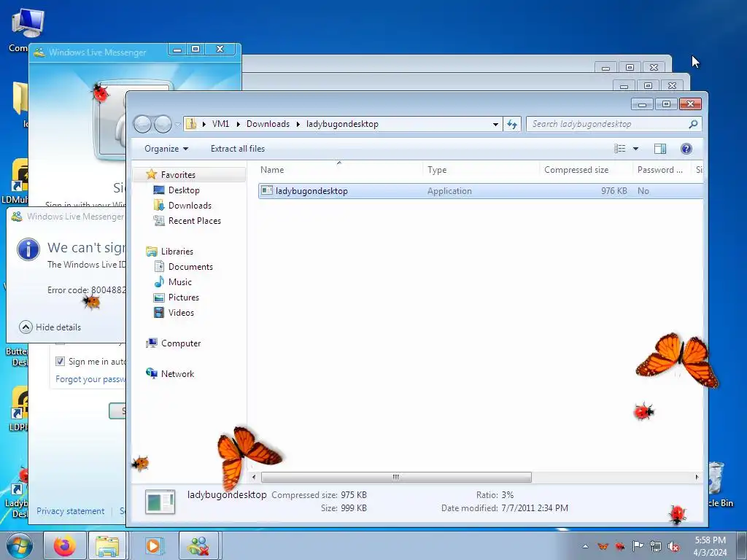Toggle Sign me in automatically checkbox
This screenshot has height=560, width=747.
tap(60, 361)
